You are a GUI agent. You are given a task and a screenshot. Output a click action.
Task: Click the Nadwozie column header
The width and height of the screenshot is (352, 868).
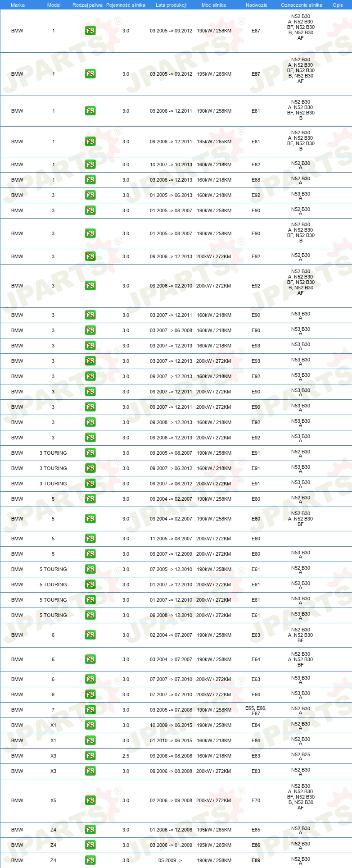(x=256, y=5)
